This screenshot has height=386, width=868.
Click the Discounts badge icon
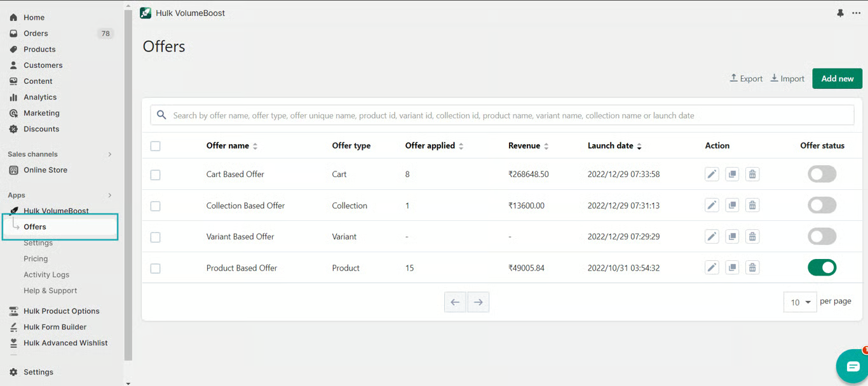pos(13,129)
